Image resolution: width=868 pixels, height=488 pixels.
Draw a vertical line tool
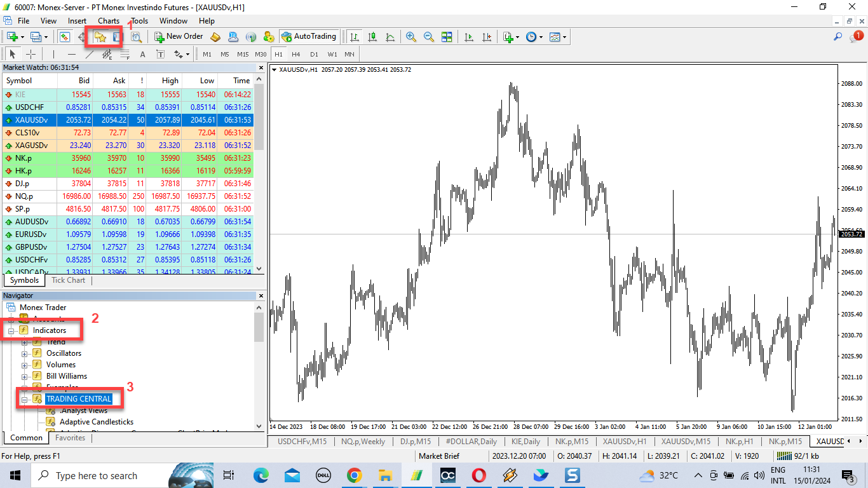point(54,55)
